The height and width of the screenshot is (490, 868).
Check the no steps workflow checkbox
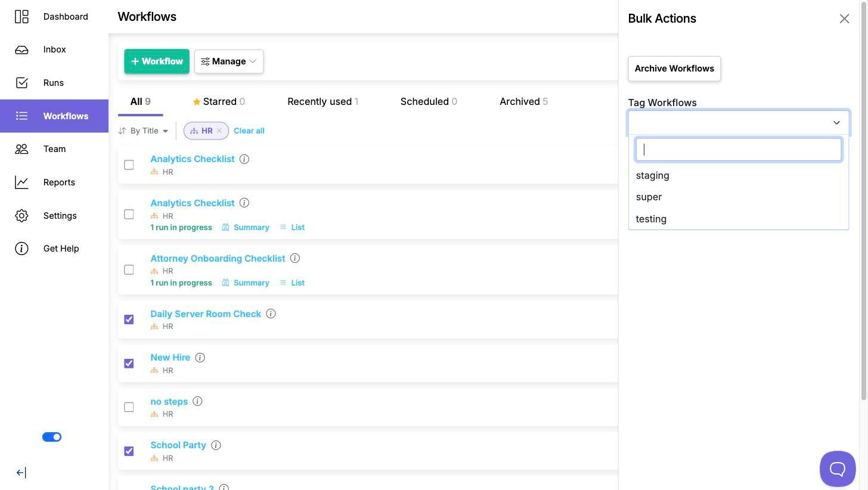129,407
